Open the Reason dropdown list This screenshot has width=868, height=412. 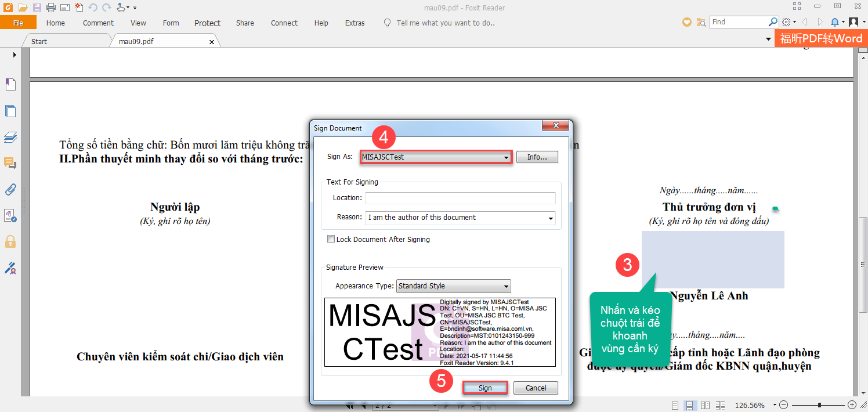550,218
